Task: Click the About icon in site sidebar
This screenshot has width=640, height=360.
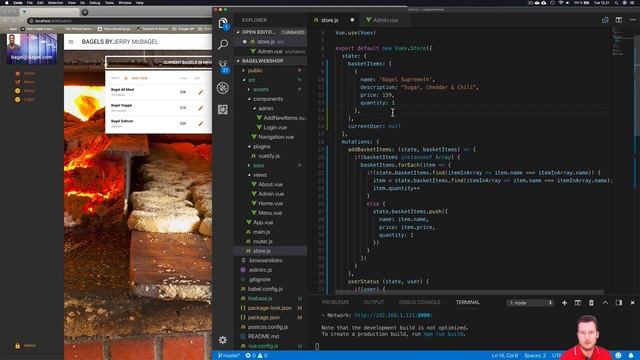Action: 18,91
